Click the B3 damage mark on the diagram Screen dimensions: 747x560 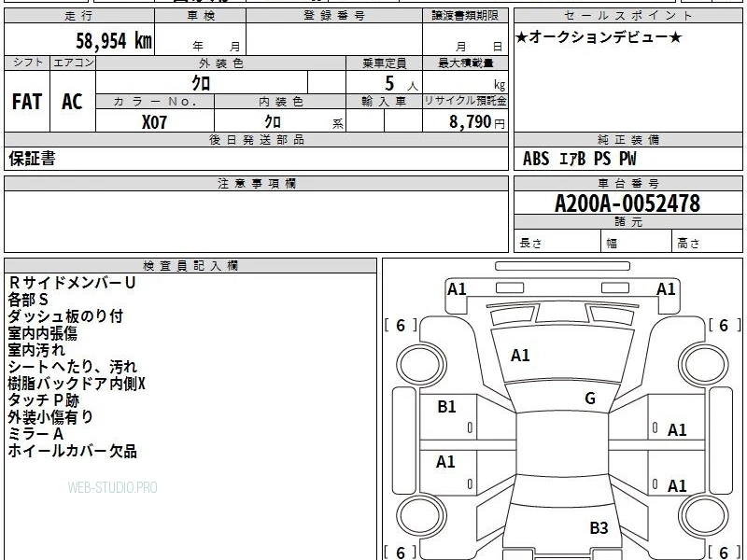[x=599, y=527]
